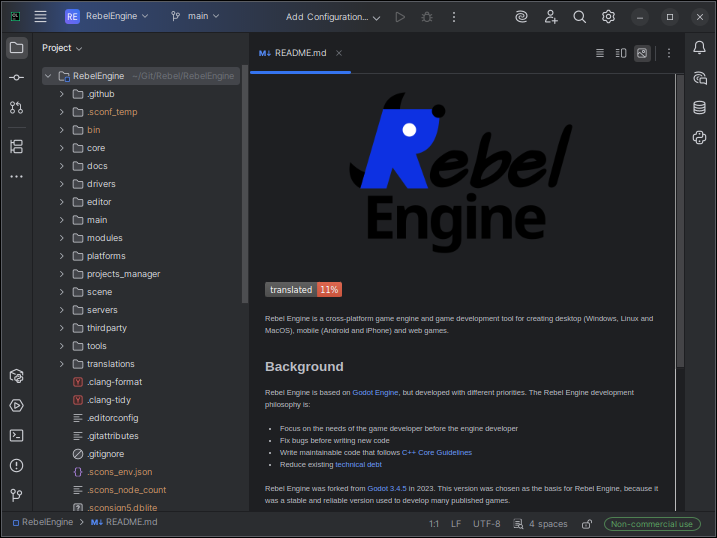Viewport: 717px width, 538px height.
Task: Collapse the RebelEngine root folder
Action: coord(48,76)
